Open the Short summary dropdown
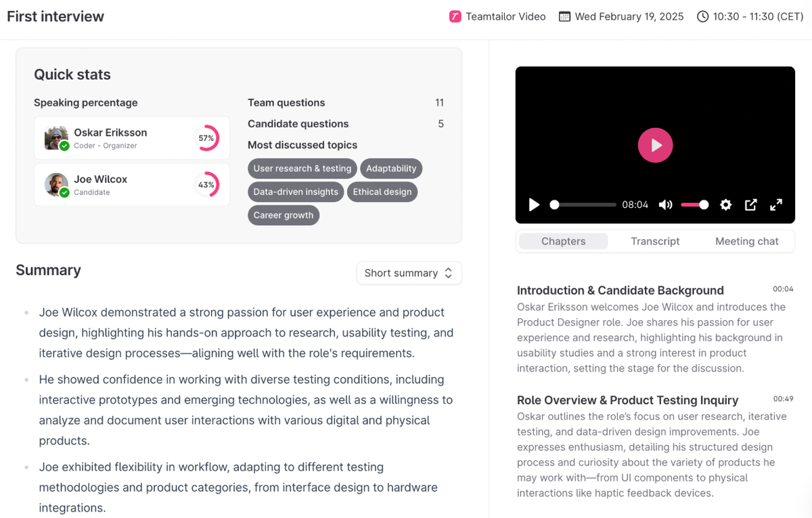Screen dimensions: 812x518 (x=409, y=273)
